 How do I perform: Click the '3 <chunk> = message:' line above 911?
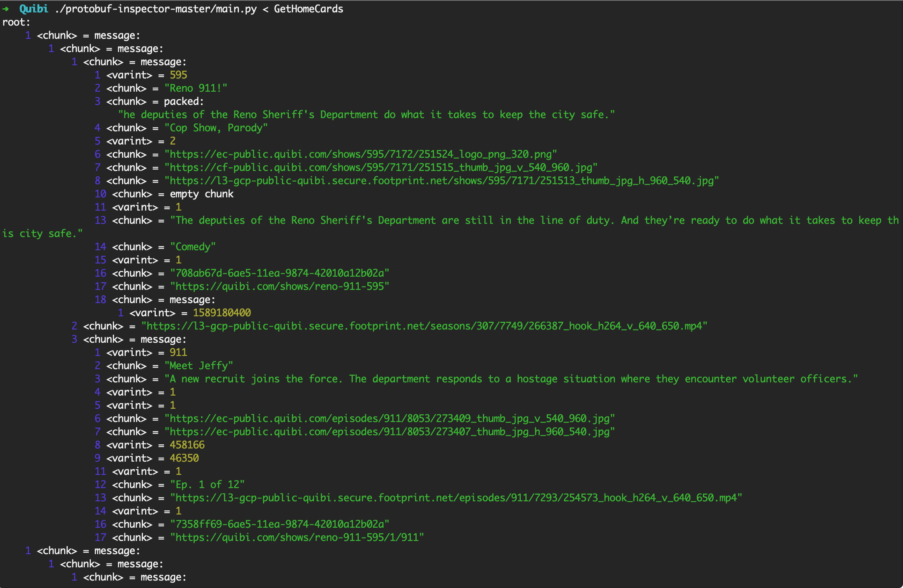[x=129, y=339]
